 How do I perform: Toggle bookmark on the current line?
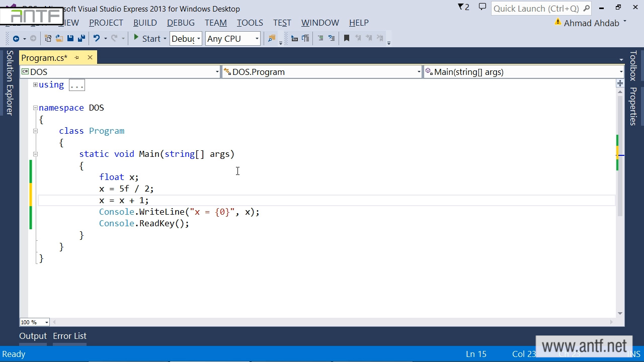pyautogui.click(x=346, y=38)
